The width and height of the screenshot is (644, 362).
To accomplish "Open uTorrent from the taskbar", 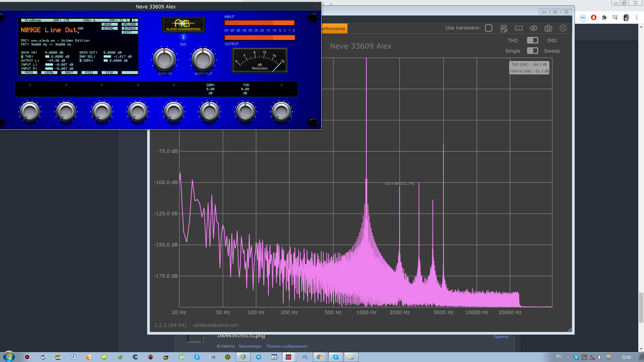I will click(x=181, y=357).
